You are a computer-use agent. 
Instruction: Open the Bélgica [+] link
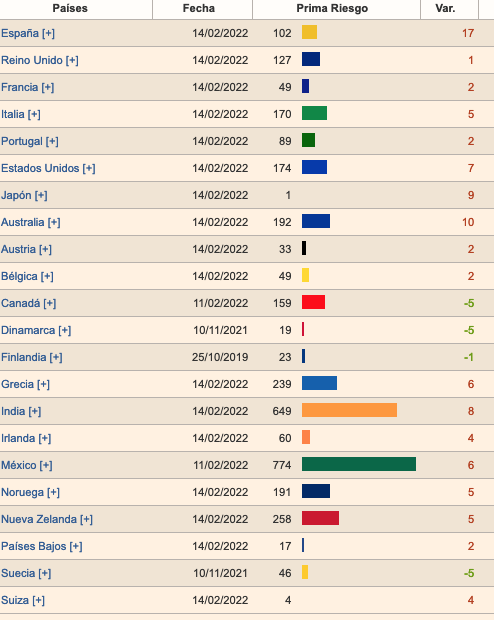pos(27,276)
